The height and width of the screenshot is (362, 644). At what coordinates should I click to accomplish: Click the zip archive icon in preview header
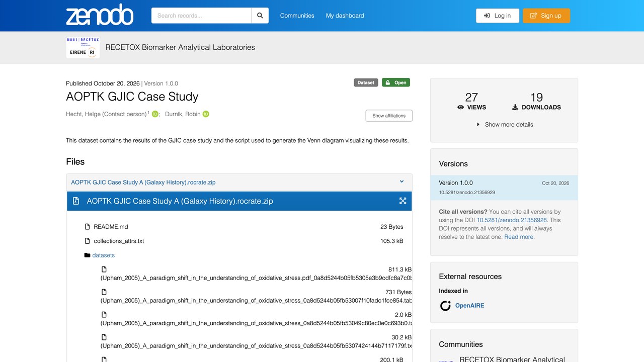[76, 201]
